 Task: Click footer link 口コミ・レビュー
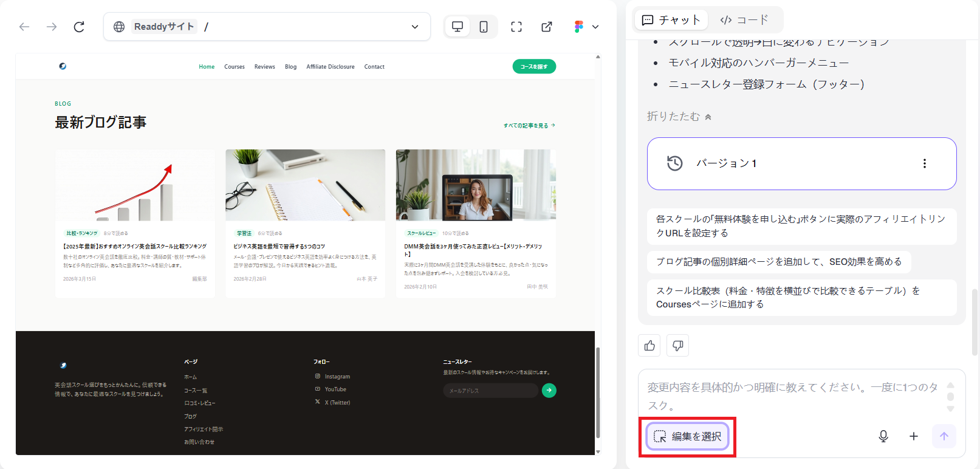coord(200,403)
